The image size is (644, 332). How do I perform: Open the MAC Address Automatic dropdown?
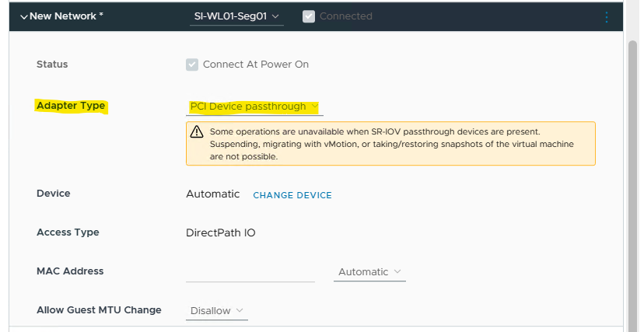click(x=369, y=272)
